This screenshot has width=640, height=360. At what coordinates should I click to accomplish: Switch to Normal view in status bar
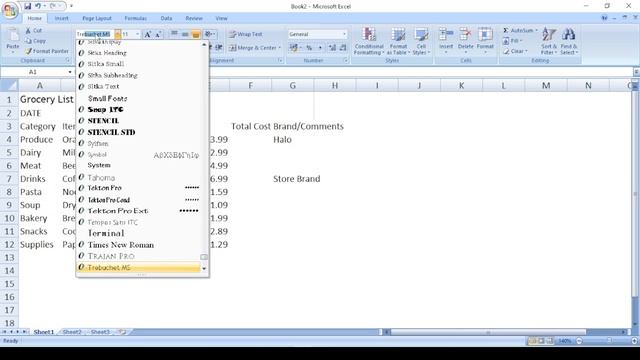click(532, 340)
